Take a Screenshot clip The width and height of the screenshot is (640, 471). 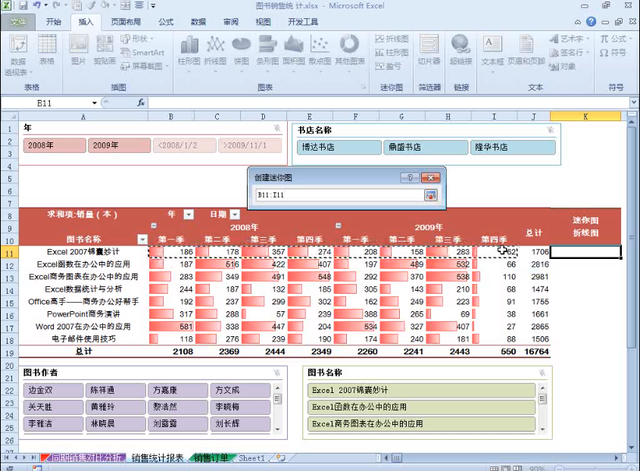144,66
